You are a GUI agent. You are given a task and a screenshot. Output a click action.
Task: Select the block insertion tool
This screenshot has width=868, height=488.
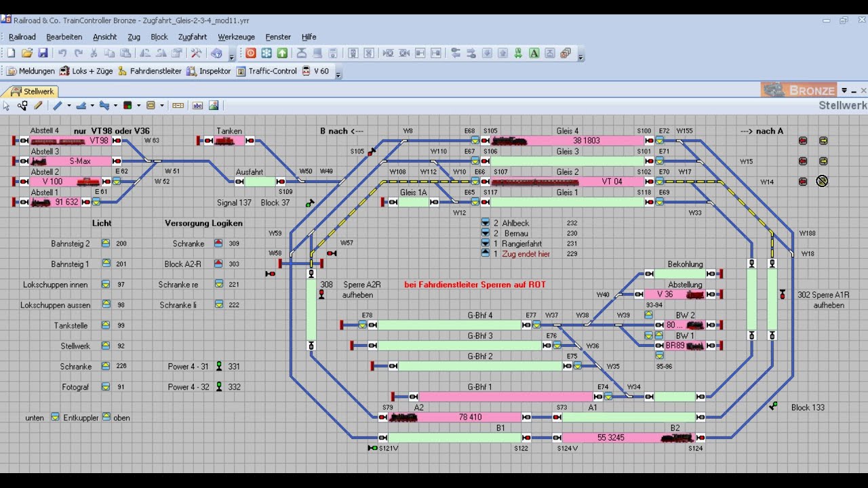click(x=178, y=106)
